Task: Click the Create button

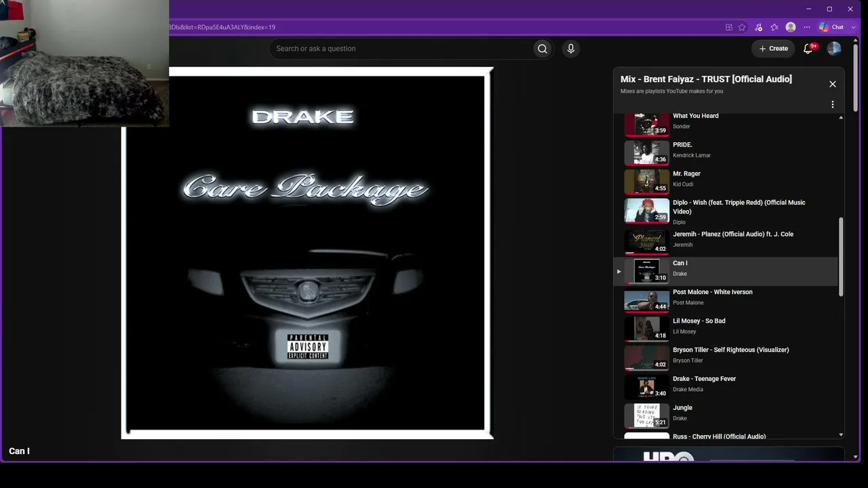Action: coord(773,49)
